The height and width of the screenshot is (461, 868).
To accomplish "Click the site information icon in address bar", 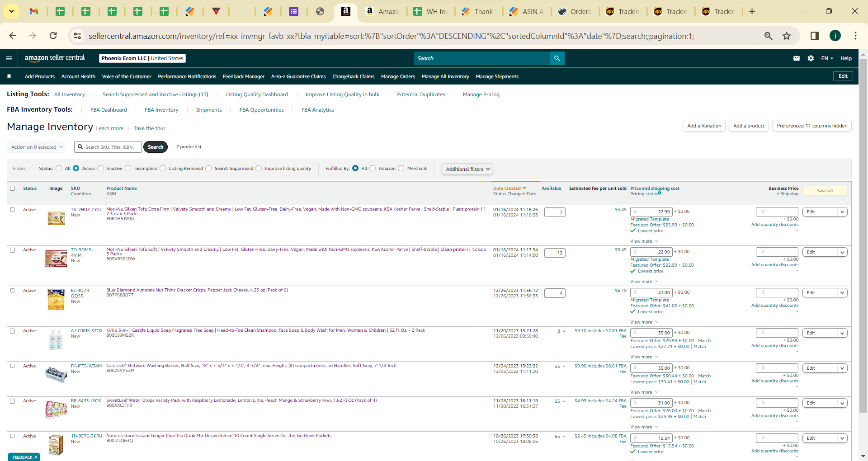I will (78, 36).
